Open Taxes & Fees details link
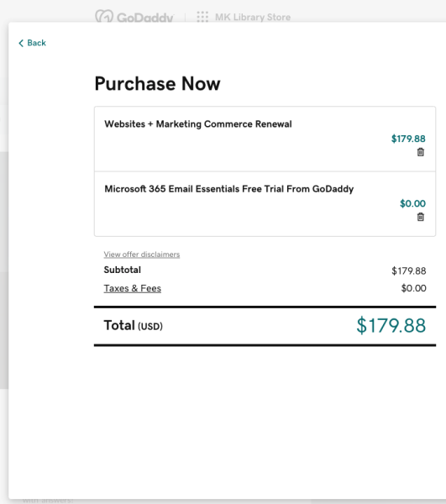This screenshot has width=446, height=504. pos(133,288)
